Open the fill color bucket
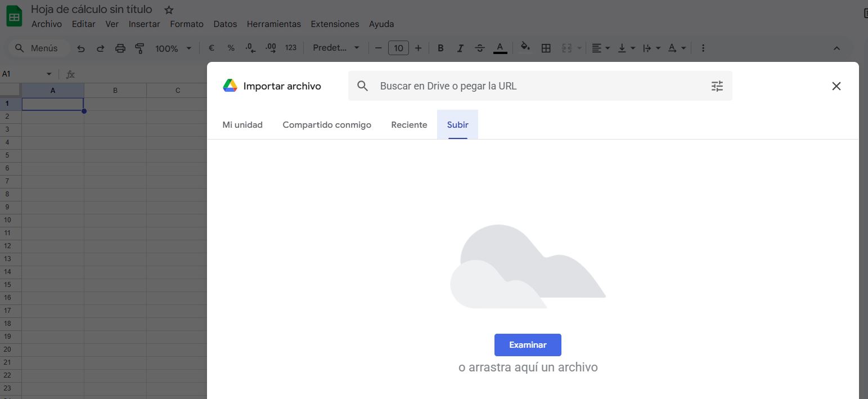The width and height of the screenshot is (868, 399). pyautogui.click(x=525, y=47)
